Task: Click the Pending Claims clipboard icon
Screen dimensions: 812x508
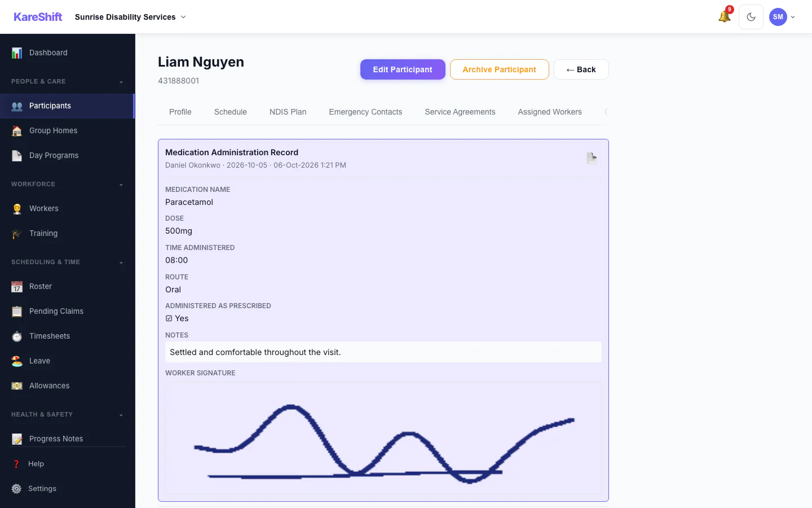Action: click(17, 311)
